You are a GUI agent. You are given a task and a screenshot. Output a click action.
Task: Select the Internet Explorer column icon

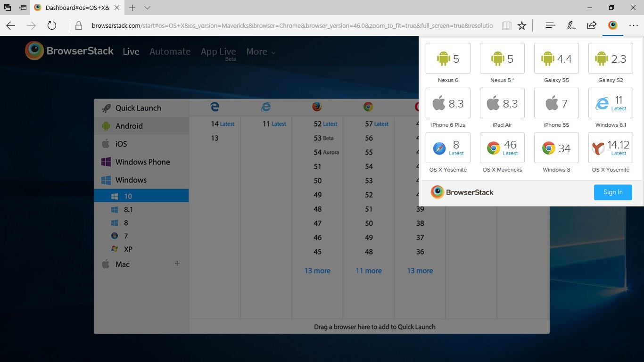coord(266,107)
